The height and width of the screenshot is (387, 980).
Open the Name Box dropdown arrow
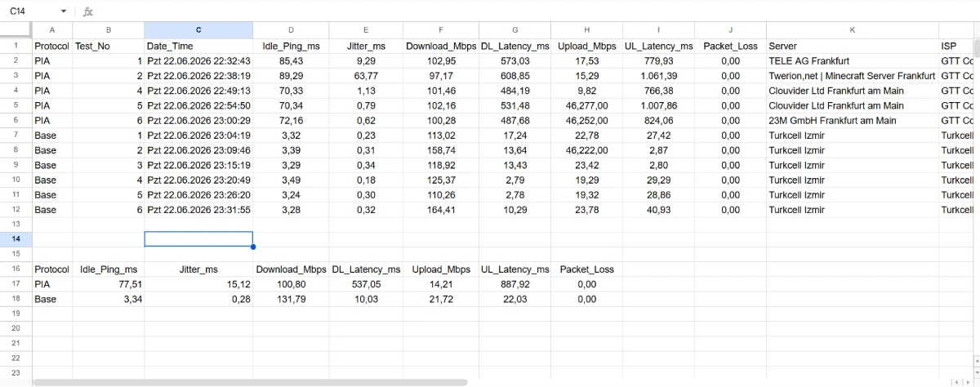pos(65,12)
